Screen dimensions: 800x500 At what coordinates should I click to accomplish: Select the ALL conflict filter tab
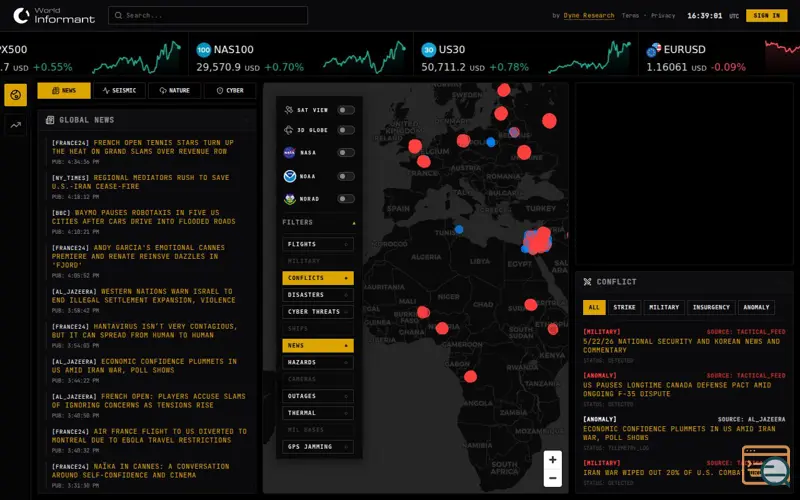click(594, 307)
